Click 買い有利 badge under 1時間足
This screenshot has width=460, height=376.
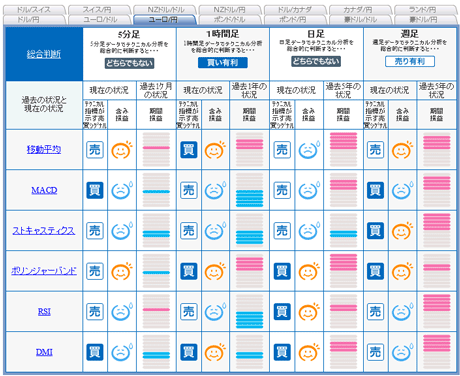tap(223, 63)
